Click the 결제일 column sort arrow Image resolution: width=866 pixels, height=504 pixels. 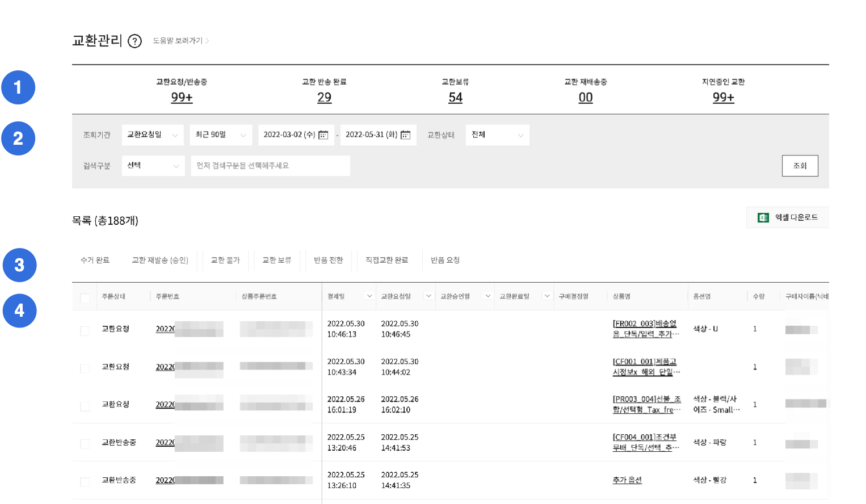tap(369, 296)
